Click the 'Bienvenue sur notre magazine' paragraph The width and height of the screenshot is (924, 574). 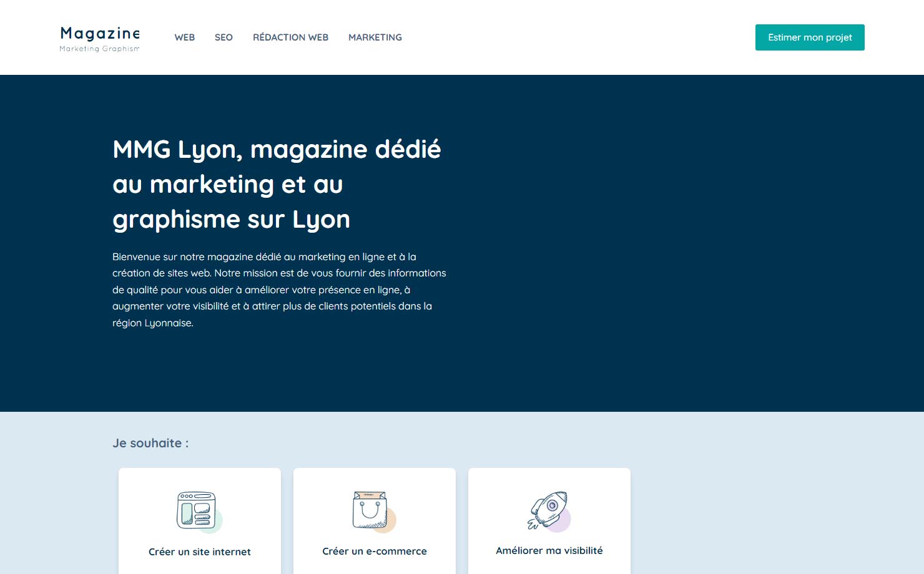279,289
